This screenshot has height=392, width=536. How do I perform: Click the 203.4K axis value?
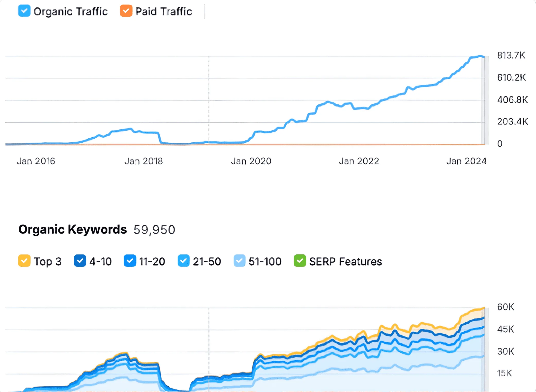512,121
